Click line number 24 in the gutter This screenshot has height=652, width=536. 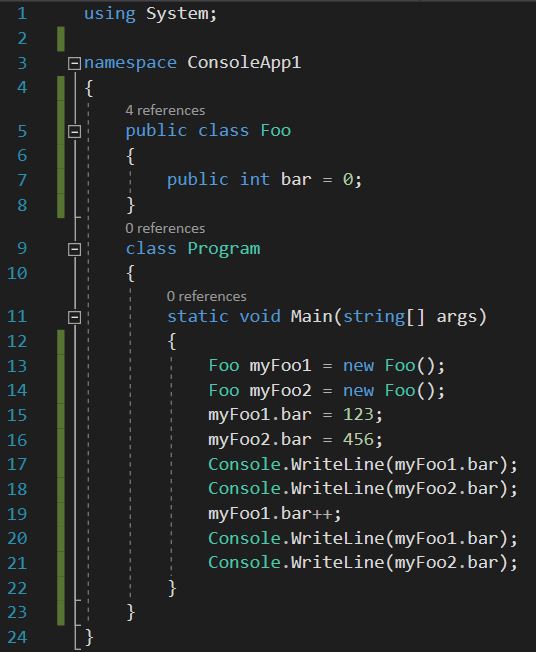click(x=17, y=637)
